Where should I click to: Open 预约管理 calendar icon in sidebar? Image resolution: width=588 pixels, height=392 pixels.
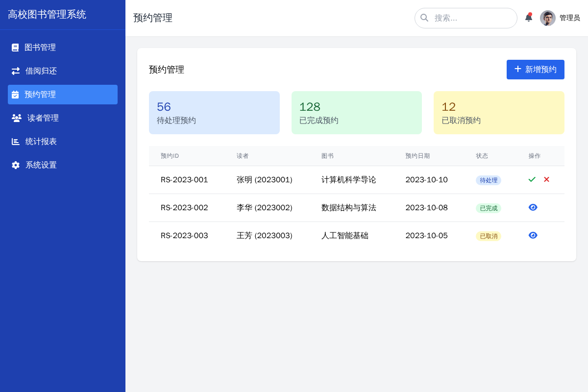14,94
